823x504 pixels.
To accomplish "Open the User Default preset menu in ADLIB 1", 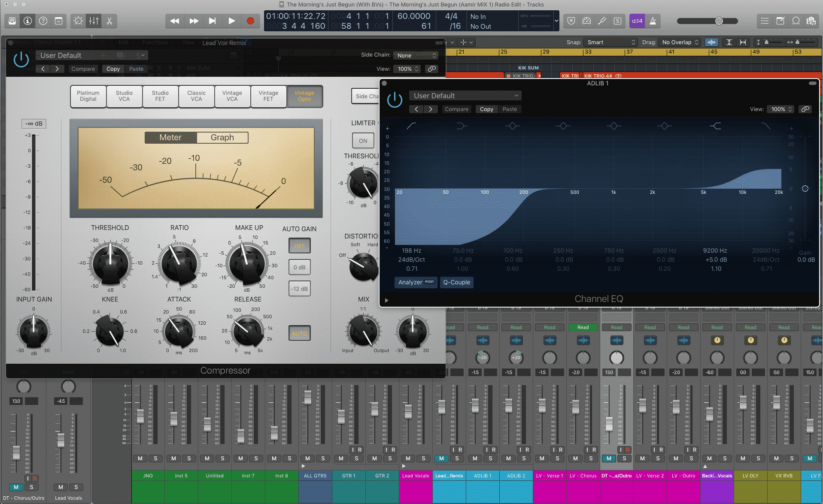I will (465, 95).
